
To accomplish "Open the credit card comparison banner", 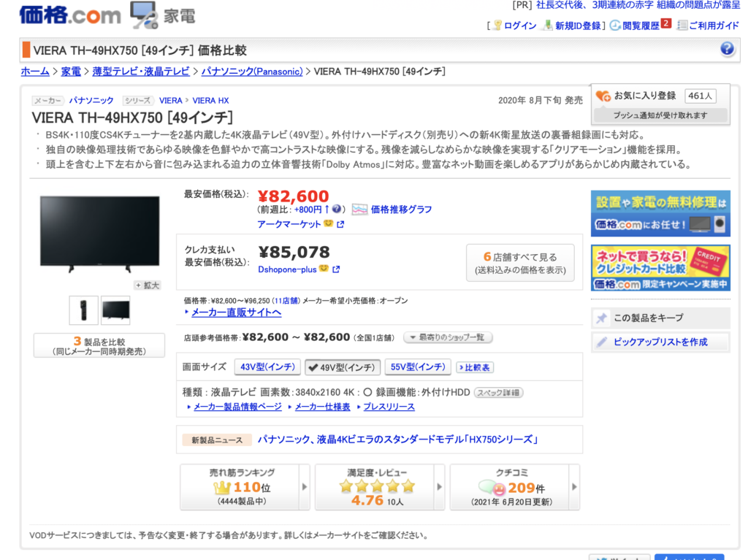I will [x=660, y=268].
